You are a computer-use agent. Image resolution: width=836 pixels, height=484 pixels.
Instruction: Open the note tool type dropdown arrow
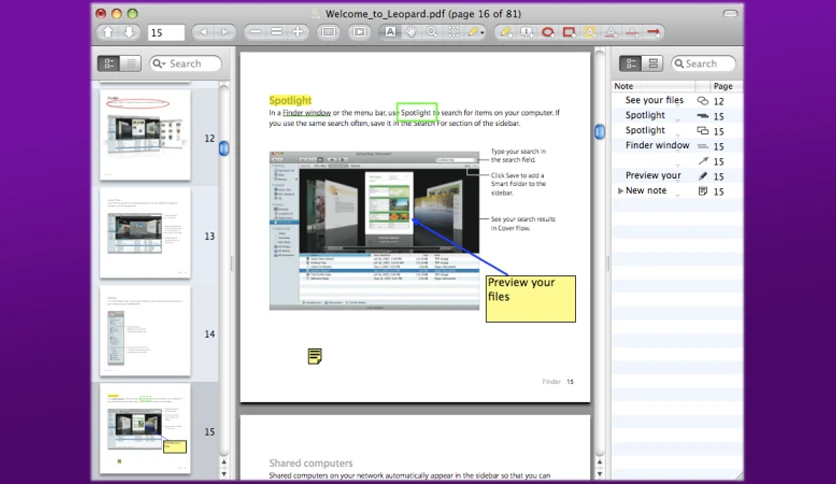pos(482,33)
